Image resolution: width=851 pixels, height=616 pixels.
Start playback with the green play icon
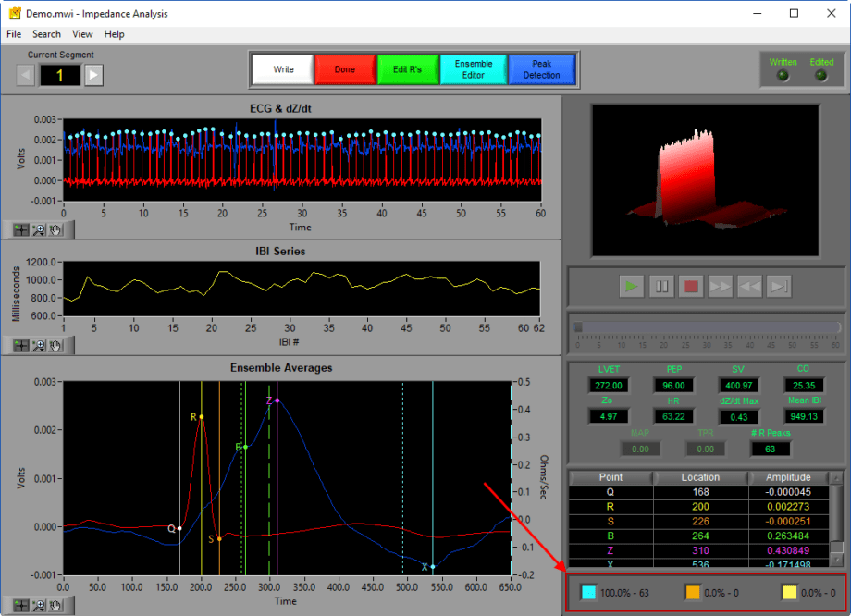click(x=632, y=286)
